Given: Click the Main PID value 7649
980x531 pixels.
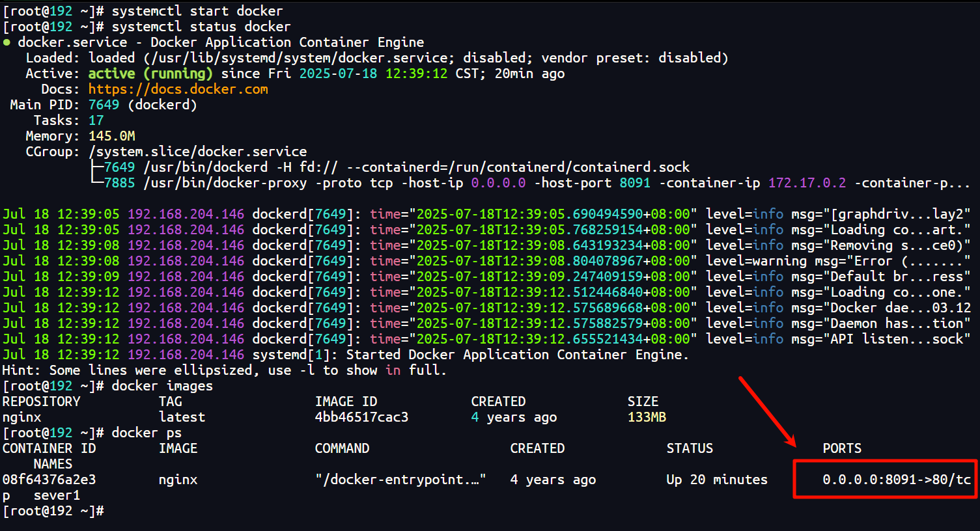Looking at the screenshot, I should 104,105.
